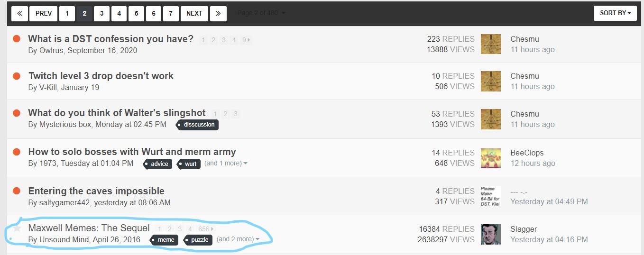The image size is (644, 255).
Task: Open page 1 in pagination bar
Action: pyautogui.click(x=67, y=13)
